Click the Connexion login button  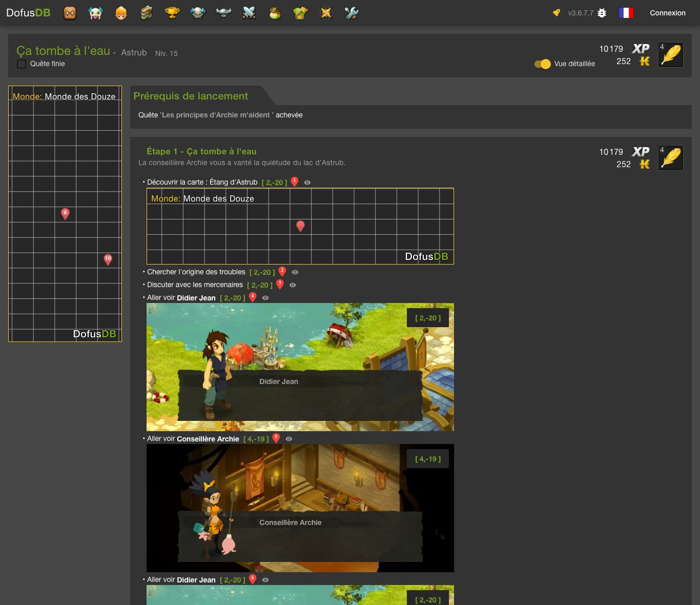tap(668, 13)
